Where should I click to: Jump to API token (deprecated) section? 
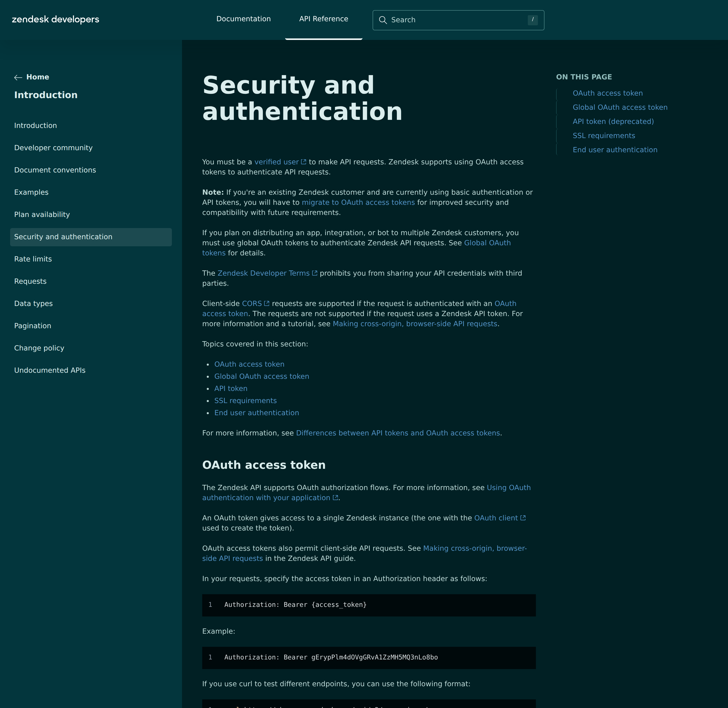[613, 121]
